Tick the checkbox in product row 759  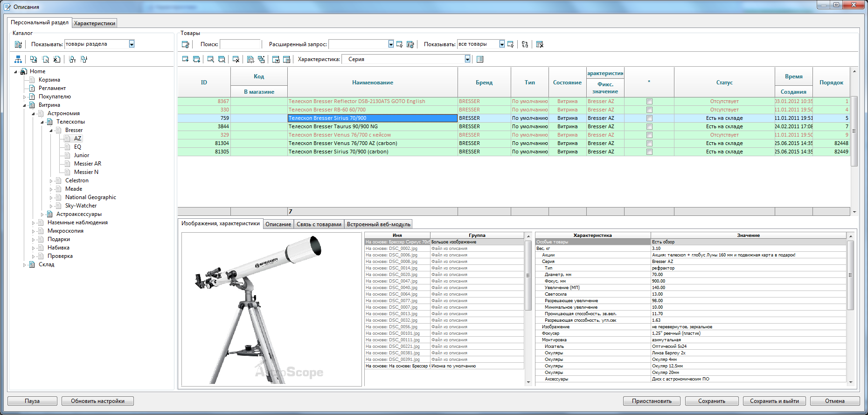point(649,118)
